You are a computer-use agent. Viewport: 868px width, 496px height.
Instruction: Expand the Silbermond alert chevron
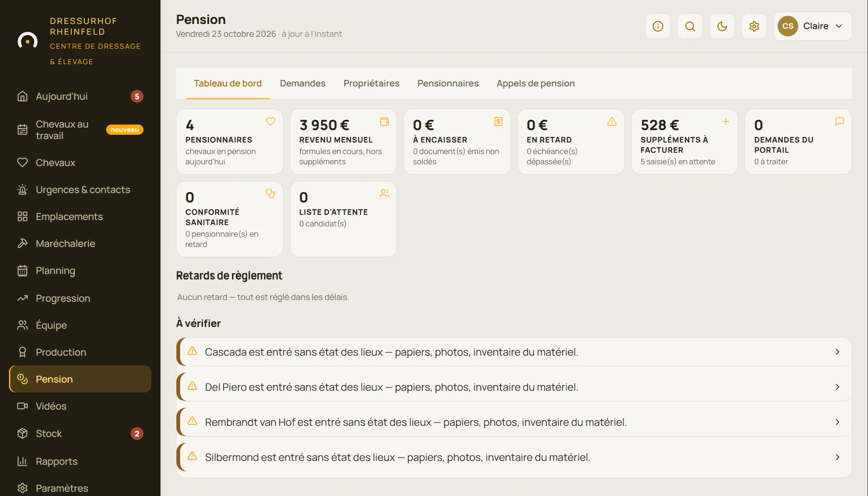click(837, 457)
